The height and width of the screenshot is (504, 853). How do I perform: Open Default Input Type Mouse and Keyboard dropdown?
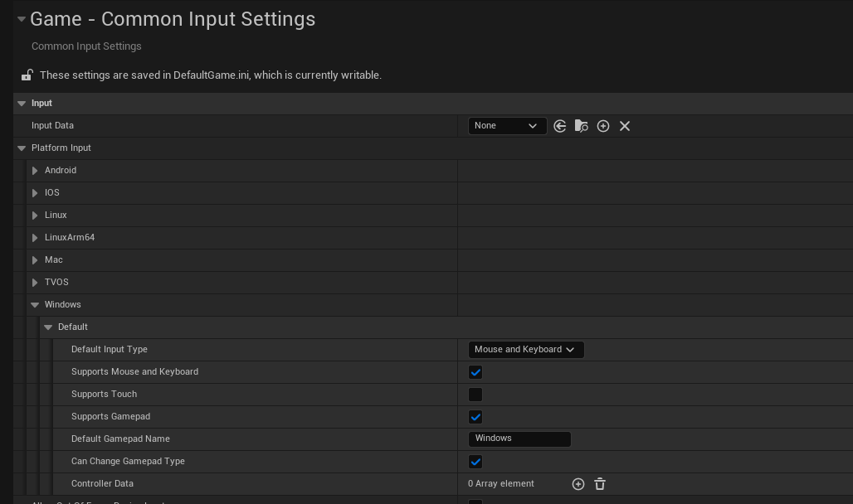[x=526, y=350]
